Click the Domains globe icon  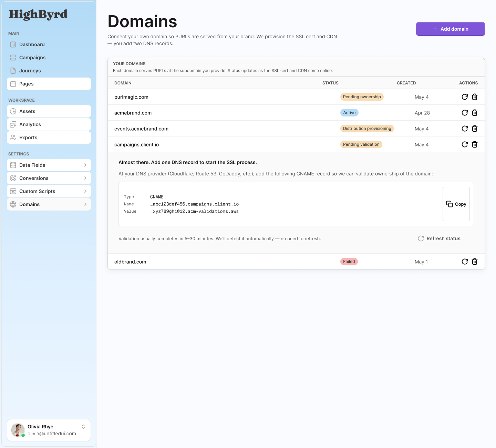pyautogui.click(x=13, y=204)
